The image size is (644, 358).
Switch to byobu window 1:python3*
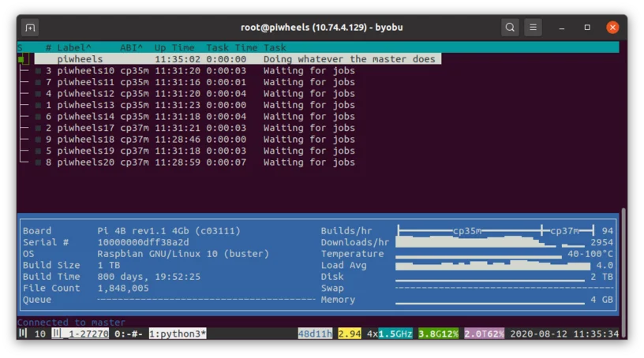pyautogui.click(x=178, y=334)
